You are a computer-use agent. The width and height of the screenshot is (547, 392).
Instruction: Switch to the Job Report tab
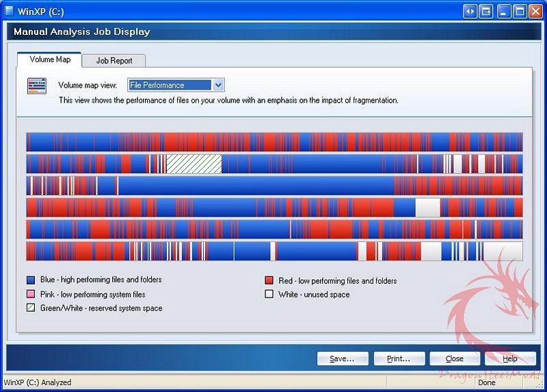pyautogui.click(x=114, y=60)
